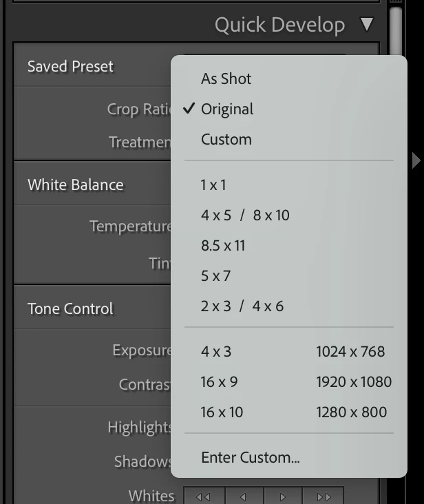Select 16 x 9 1920 x 1080 ratio
This screenshot has width=424, height=504.
pyautogui.click(x=296, y=381)
